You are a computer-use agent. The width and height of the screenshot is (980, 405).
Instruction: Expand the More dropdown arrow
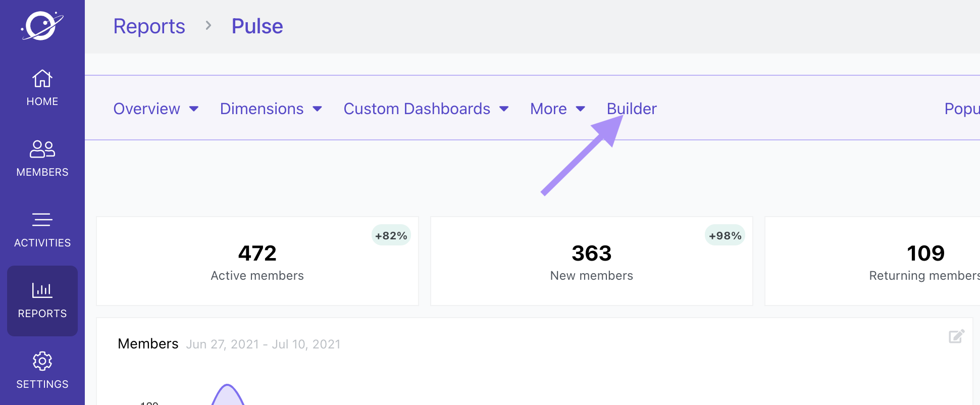(581, 109)
